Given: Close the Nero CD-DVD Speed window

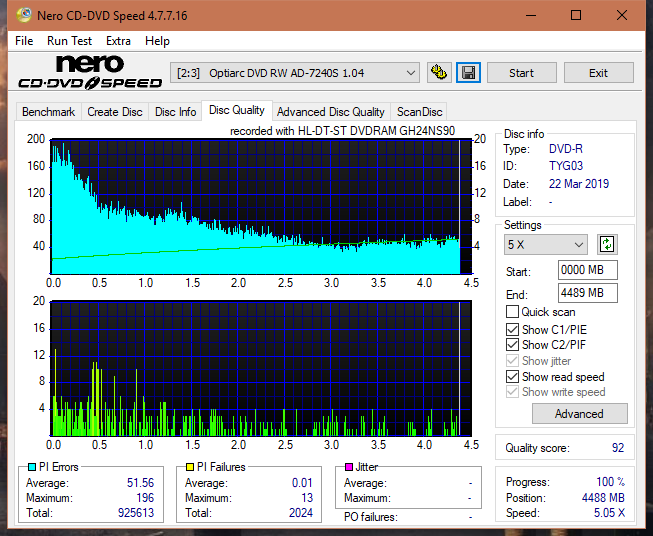Looking at the screenshot, I should 622,15.
